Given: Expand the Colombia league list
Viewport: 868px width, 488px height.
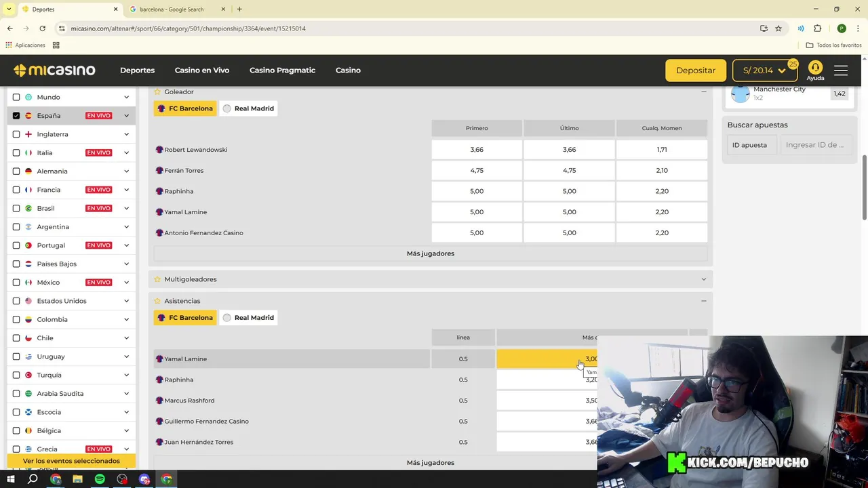Looking at the screenshot, I should pos(126,319).
